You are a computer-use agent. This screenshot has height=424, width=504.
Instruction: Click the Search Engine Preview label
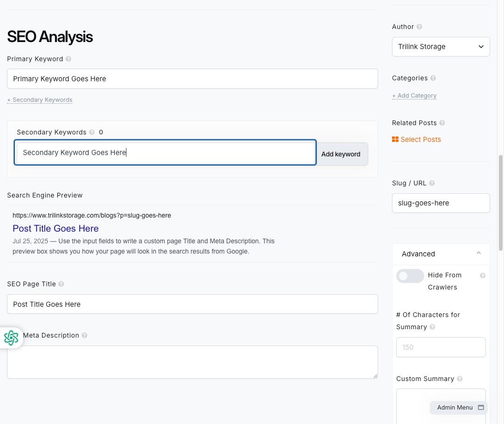click(x=45, y=195)
